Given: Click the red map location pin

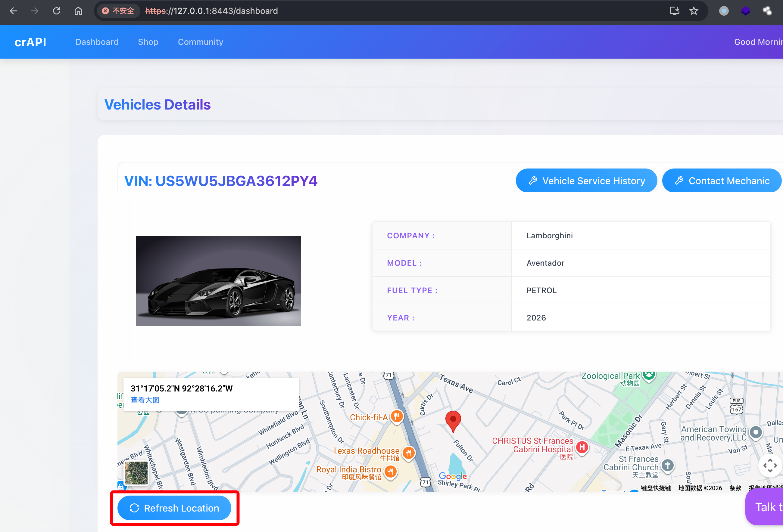Looking at the screenshot, I should click(453, 420).
